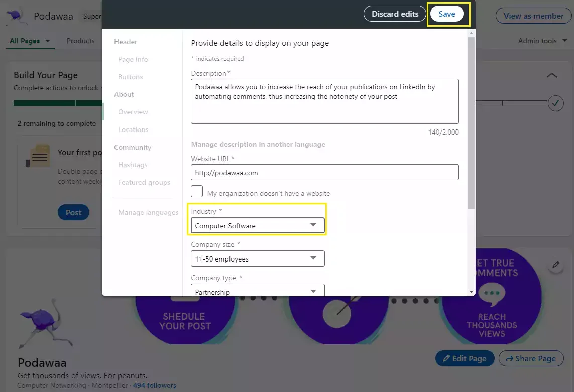
Task: Click the Website URL input field
Action: click(325, 172)
